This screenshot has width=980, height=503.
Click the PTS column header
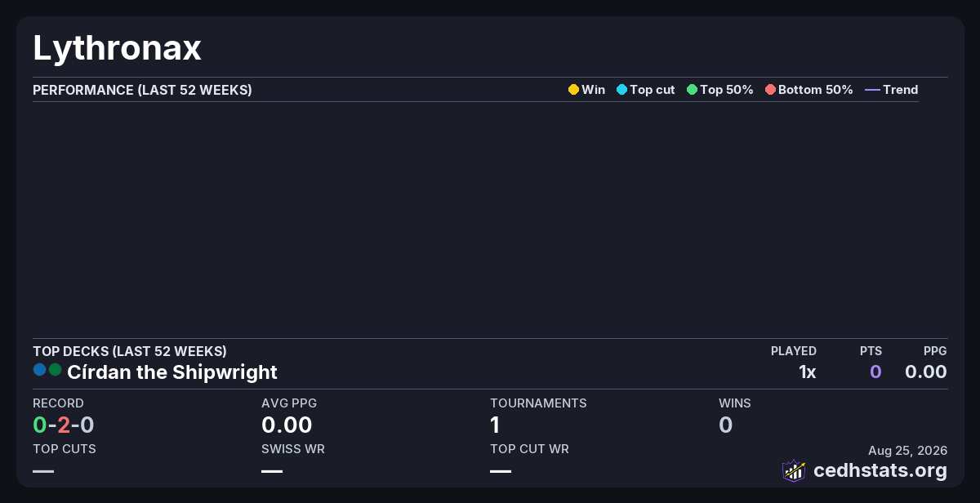(x=871, y=351)
